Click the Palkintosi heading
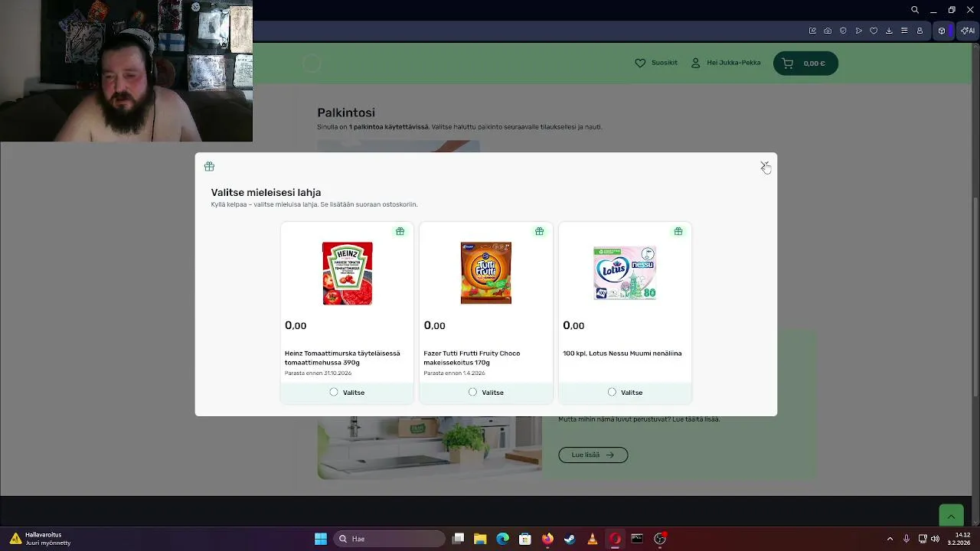This screenshot has width=980, height=551. pyautogui.click(x=346, y=112)
